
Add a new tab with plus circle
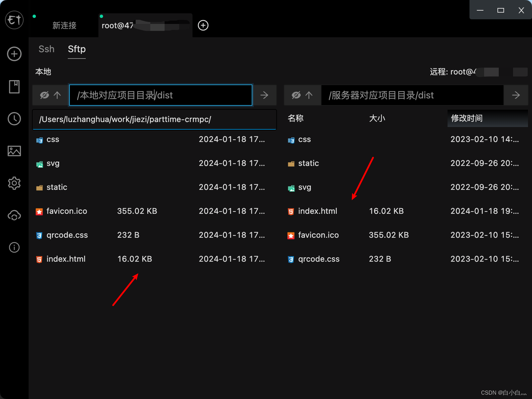pyautogui.click(x=203, y=25)
